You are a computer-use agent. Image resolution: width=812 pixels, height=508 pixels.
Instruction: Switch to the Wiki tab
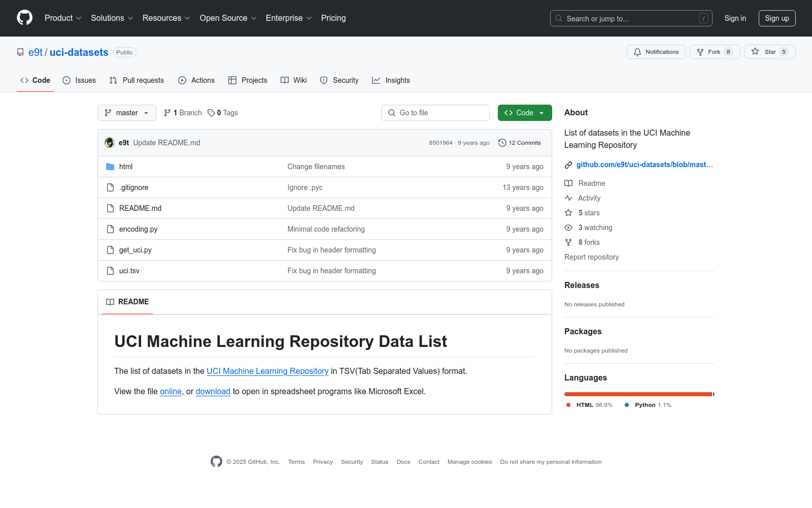pyautogui.click(x=294, y=80)
